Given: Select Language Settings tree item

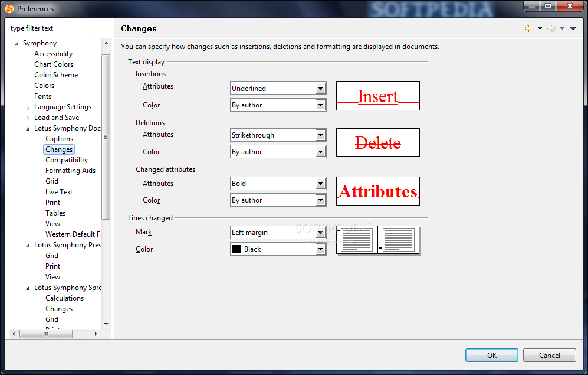Looking at the screenshot, I should [x=63, y=107].
